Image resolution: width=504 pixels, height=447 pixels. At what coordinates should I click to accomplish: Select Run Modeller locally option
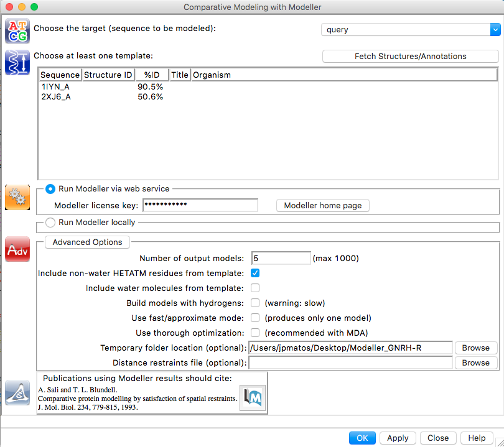50,223
